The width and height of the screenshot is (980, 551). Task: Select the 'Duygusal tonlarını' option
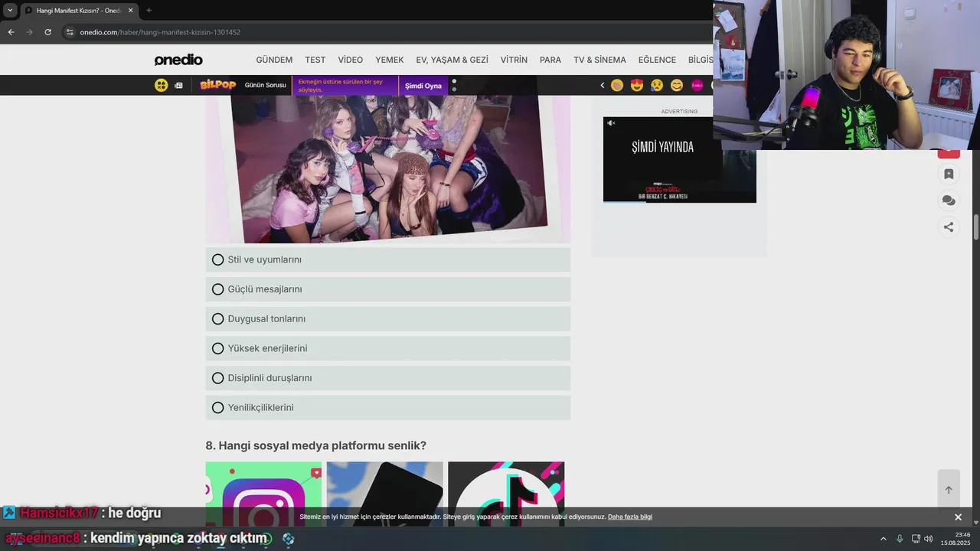[x=388, y=318]
